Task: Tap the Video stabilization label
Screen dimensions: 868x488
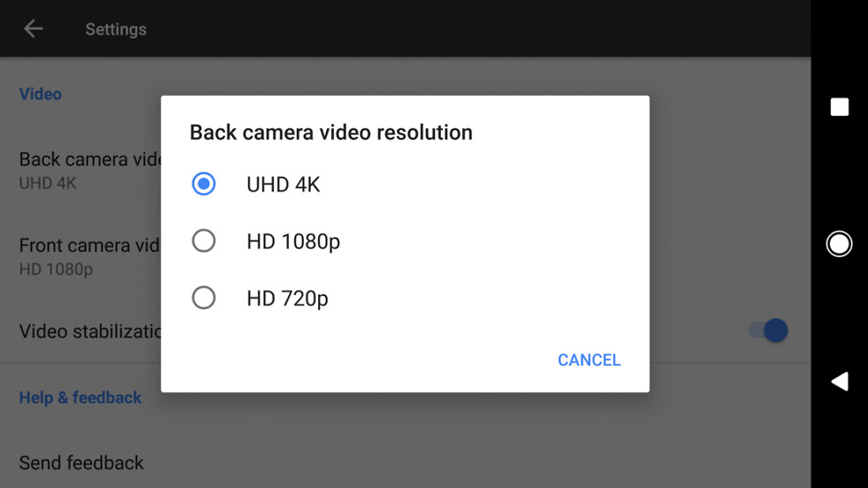Action: point(89,331)
